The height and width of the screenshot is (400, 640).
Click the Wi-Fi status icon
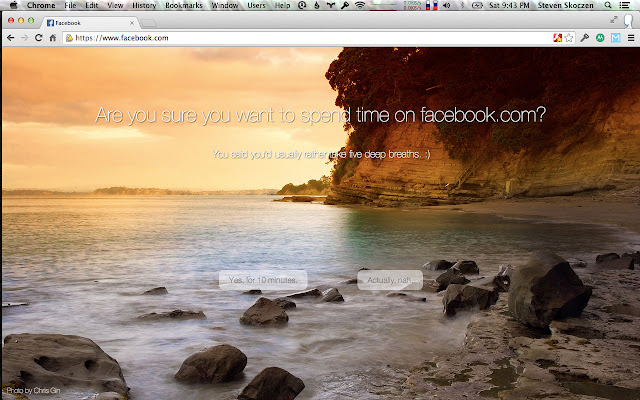[360, 5]
